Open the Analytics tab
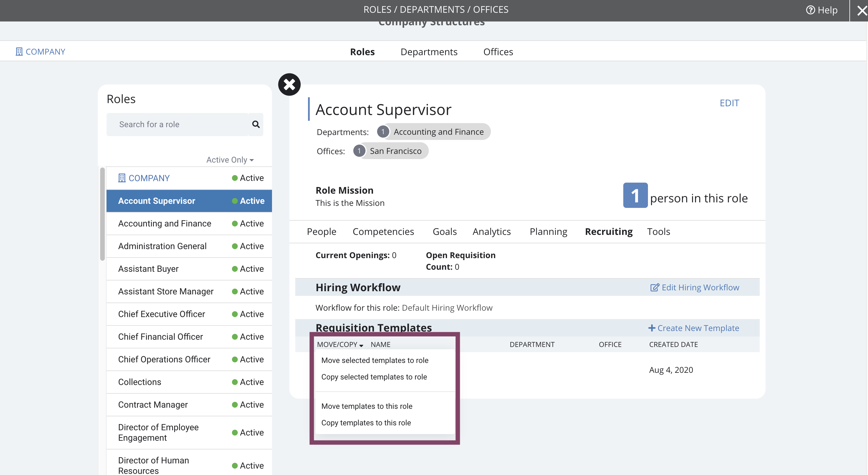 point(491,232)
